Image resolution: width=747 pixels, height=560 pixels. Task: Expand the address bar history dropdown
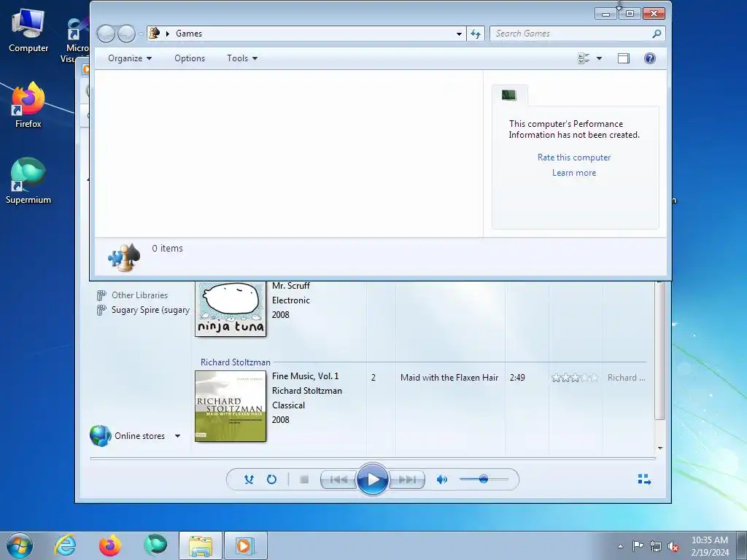click(459, 34)
